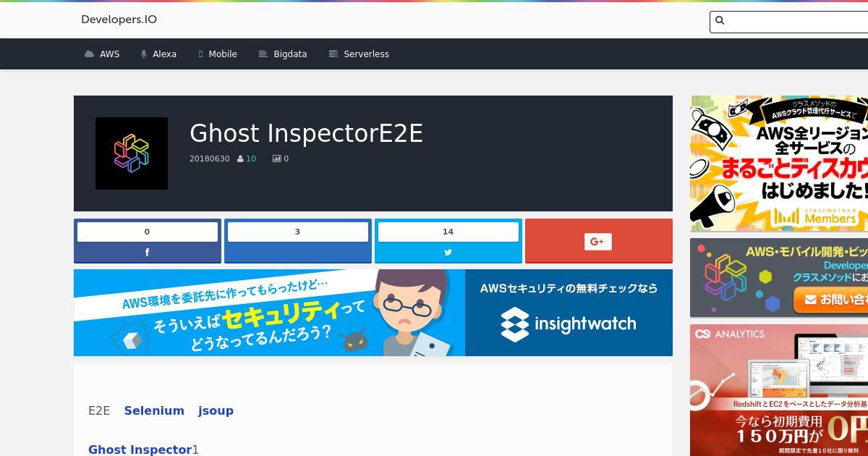Open the AWS discount Members ad banner
Viewport: 868px width, 456px height.
point(779,164)
